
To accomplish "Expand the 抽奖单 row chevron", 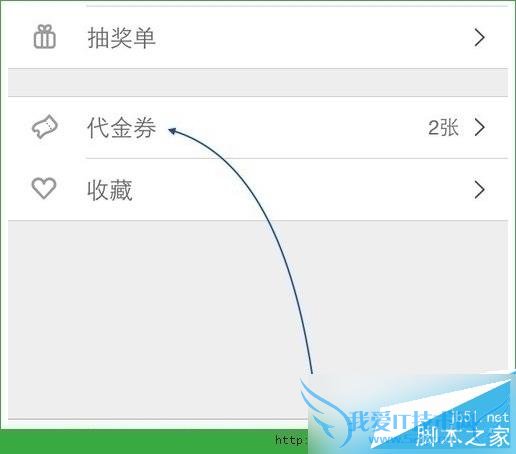I will 479,38.
